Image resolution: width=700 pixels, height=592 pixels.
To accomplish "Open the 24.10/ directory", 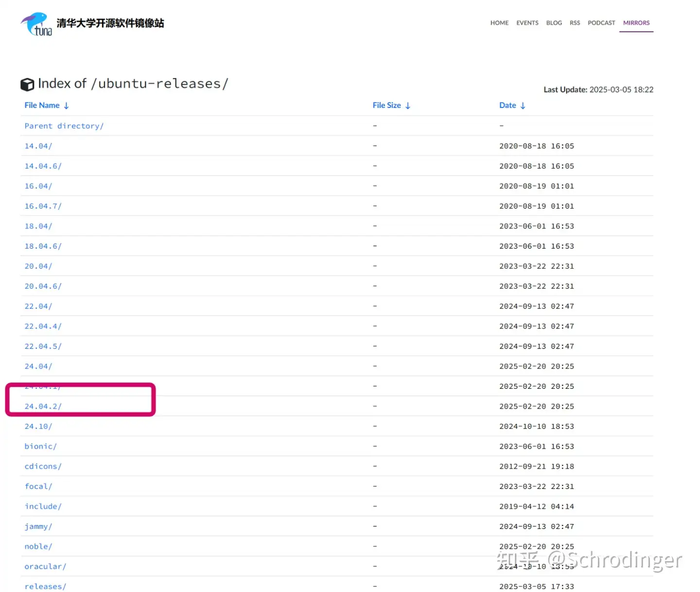I will pyautogui.click(x=38, y=426).
